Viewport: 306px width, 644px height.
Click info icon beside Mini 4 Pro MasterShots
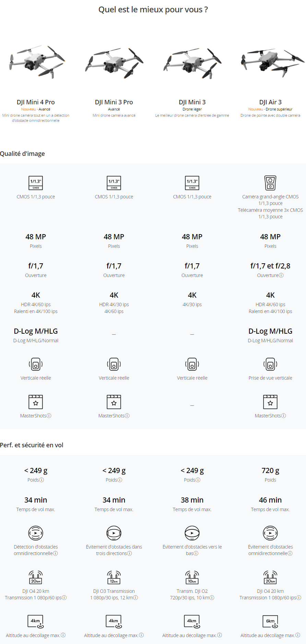(x=49, y=416)
